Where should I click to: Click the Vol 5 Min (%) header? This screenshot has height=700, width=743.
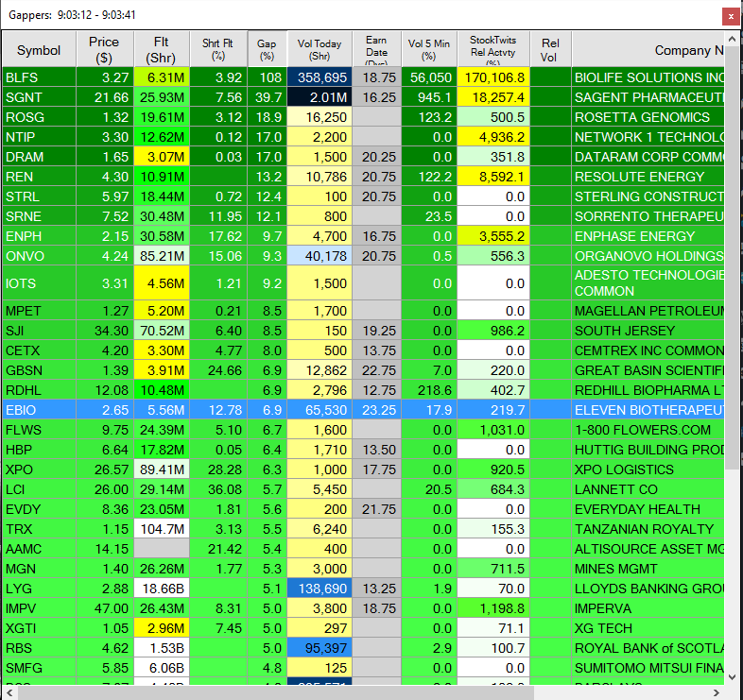429,50
